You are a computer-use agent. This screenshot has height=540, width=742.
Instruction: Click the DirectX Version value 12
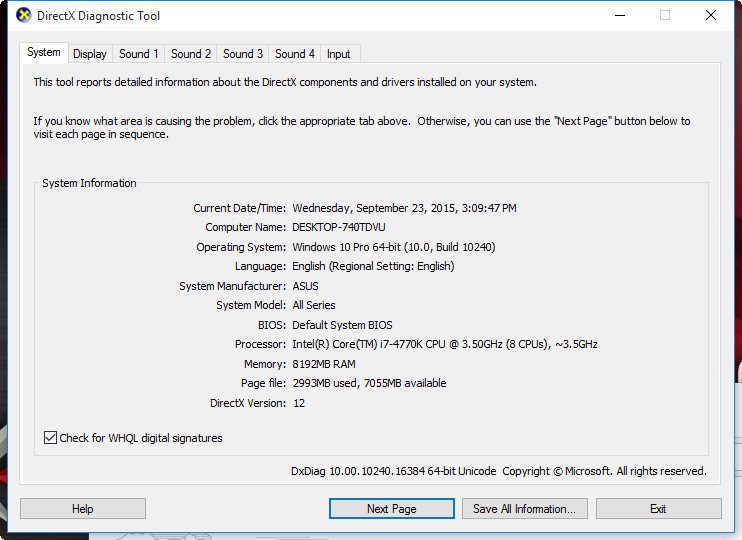click(x=299, y=403)
